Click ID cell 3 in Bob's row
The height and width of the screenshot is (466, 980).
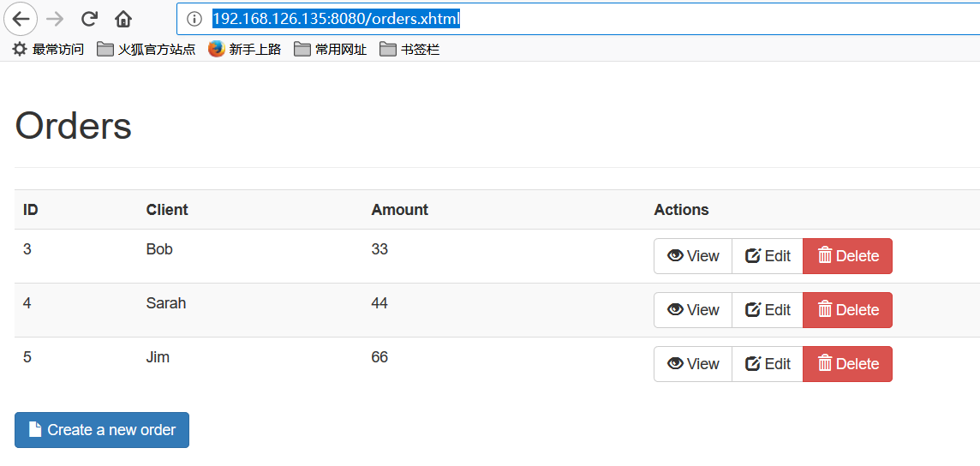(27, 249)
